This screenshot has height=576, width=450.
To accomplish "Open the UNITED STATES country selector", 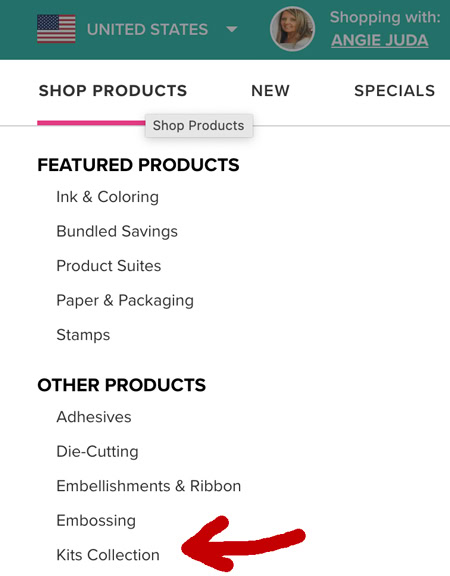I will [x=147, y=29].
